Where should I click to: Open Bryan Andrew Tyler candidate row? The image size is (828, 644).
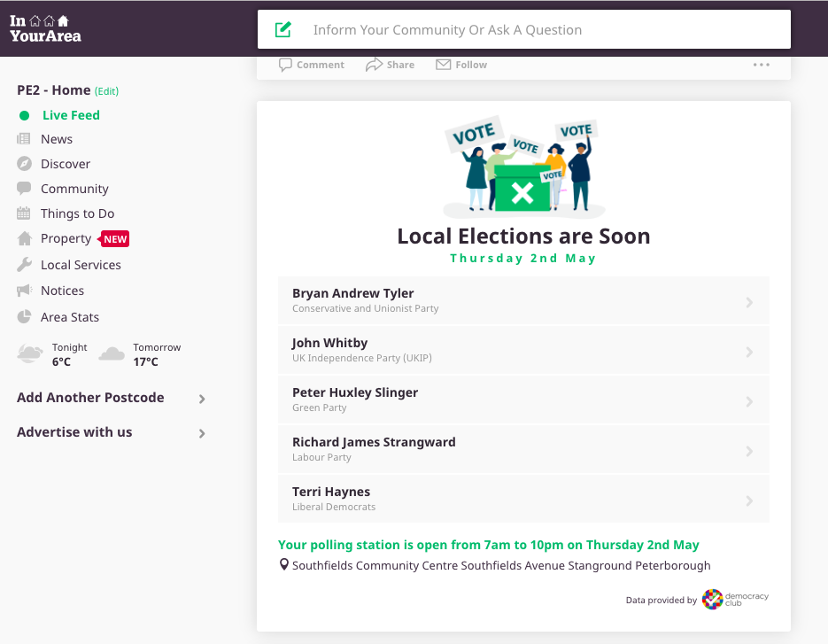pos(523,300)
